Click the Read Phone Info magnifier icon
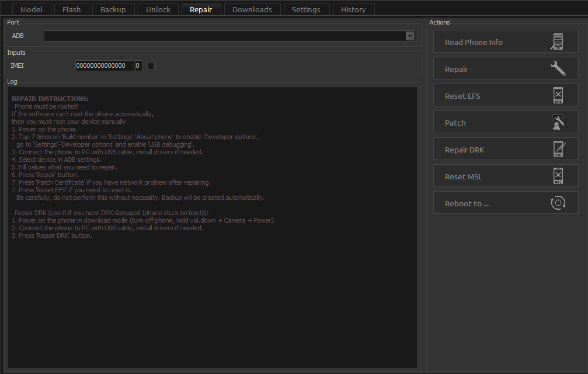This screenshot has height=374, width=588. tap(558, 42)
